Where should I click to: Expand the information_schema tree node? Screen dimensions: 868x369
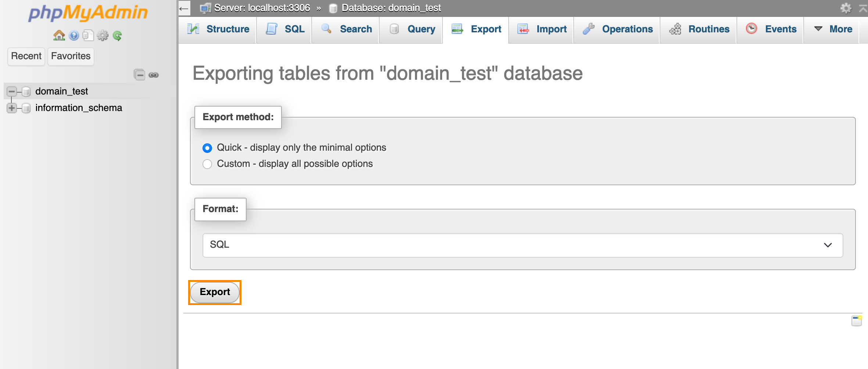point(12,108)
